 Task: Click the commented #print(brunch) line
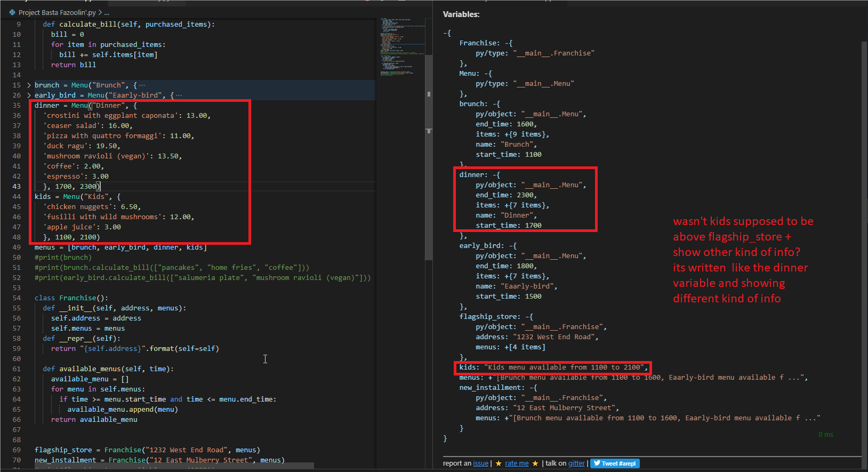tap(63, 258)
